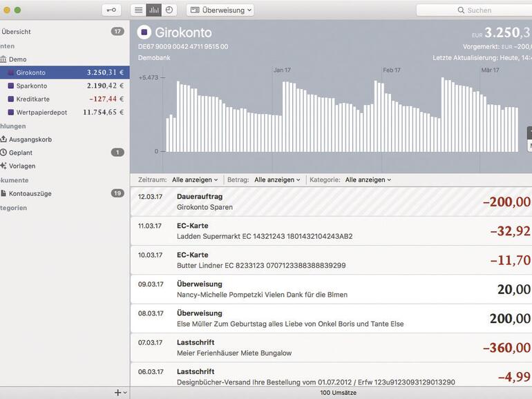Screen dimensions: 532x399
Task: Click the -32,92 amount
Action: [511, 231]
